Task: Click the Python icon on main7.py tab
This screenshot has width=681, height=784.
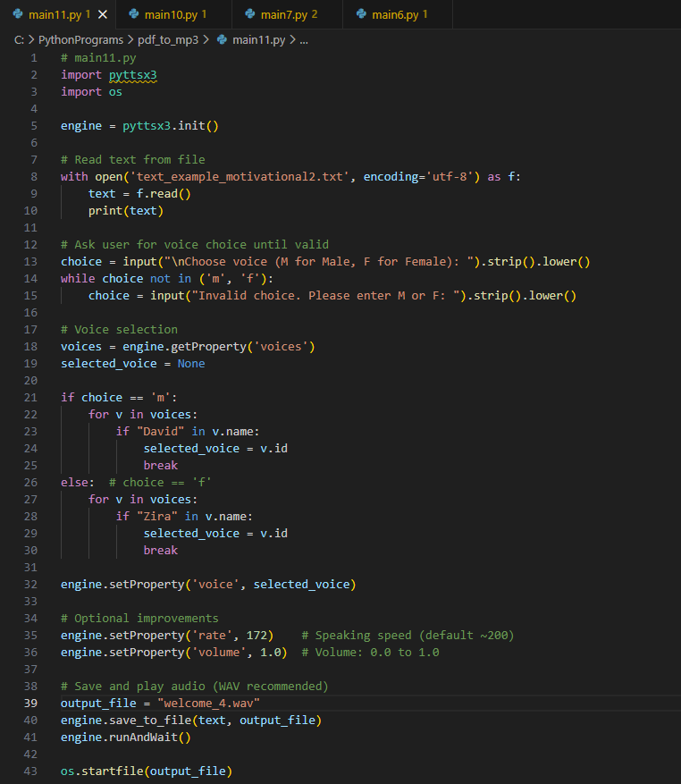Action: [248, 14]
